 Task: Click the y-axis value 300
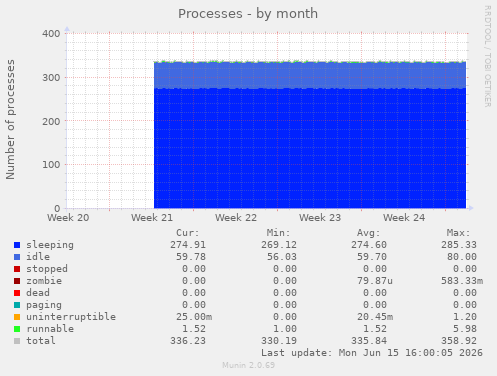pos(51,78)
